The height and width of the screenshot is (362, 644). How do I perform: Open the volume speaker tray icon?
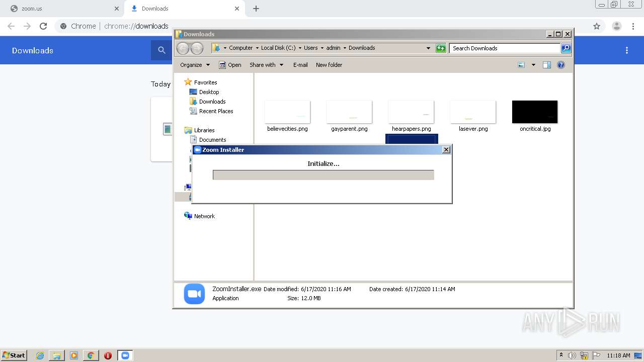point(572,355)
